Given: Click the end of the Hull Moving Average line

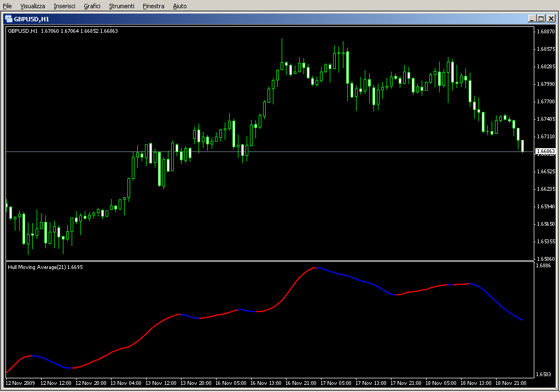Looking at the screenshot, I should tap(522, 320).
